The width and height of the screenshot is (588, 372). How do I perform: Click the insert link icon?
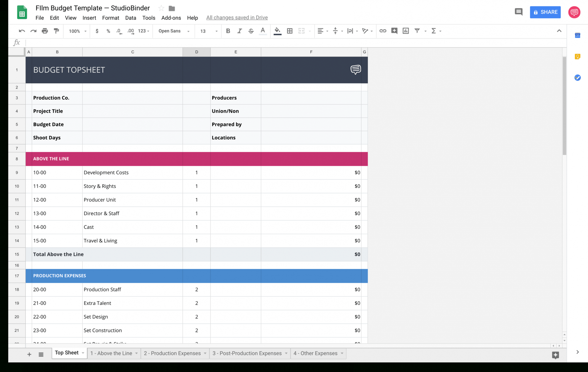pyautogui.click(x=382, y=31)
